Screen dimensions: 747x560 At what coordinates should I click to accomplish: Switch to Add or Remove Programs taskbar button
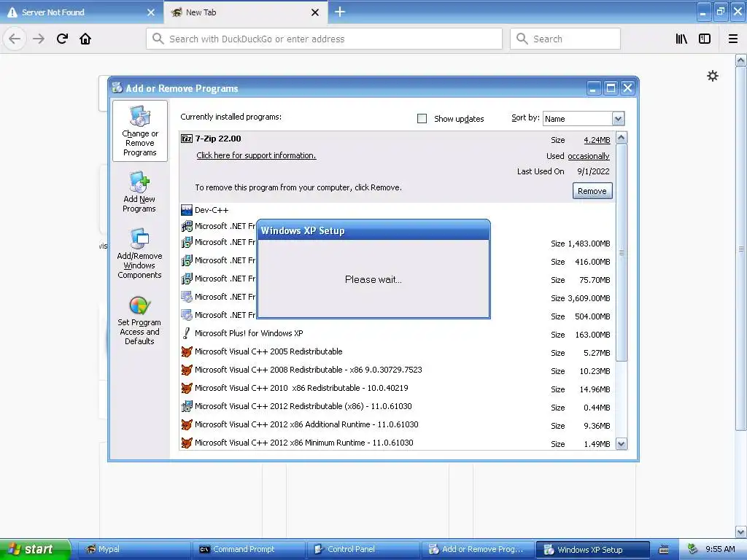tap(477, 549)
